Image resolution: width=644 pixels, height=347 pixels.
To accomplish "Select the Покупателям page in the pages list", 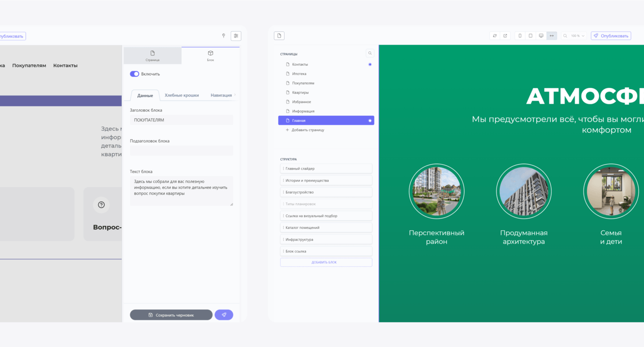I will (326, 83).
